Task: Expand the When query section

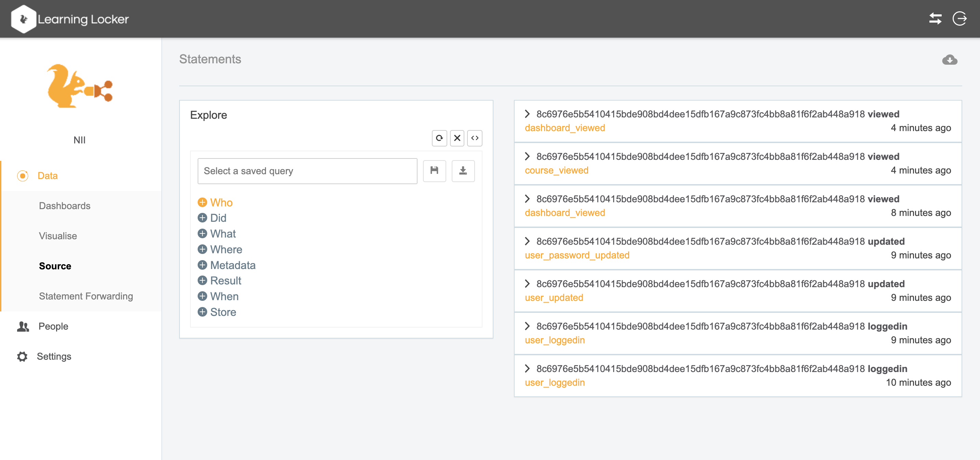Action: 202,296
